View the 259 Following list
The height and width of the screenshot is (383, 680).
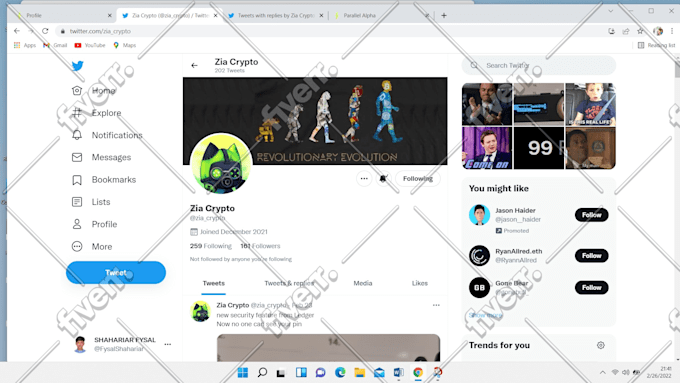pyautogui.click(x=211, y=246)
